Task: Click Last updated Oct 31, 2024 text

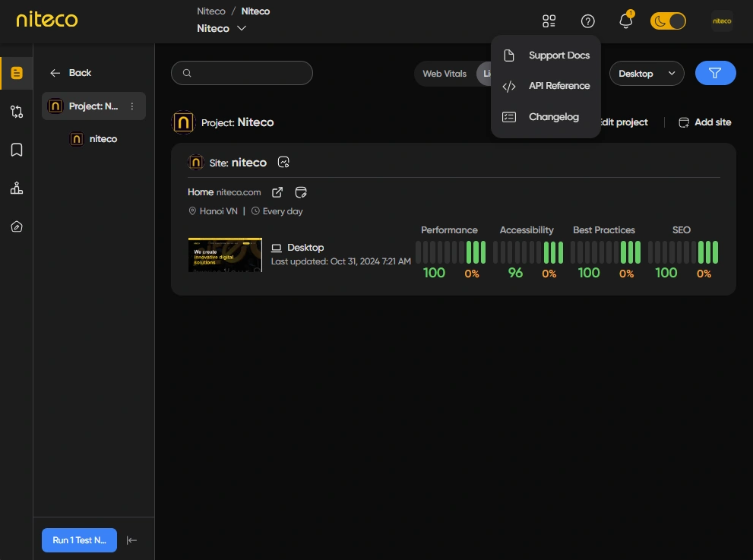Action: [341, 261]
